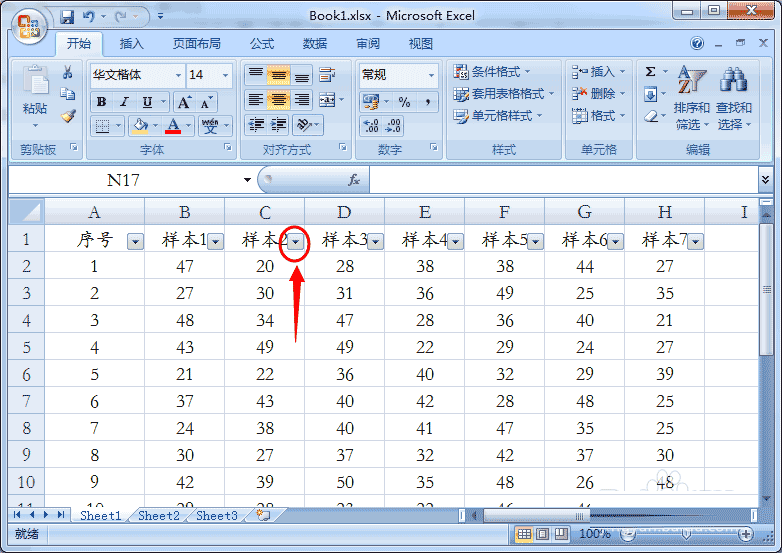
Task: Switch to the 页面布局 ribbon tab
Action: tap(196, 44)
